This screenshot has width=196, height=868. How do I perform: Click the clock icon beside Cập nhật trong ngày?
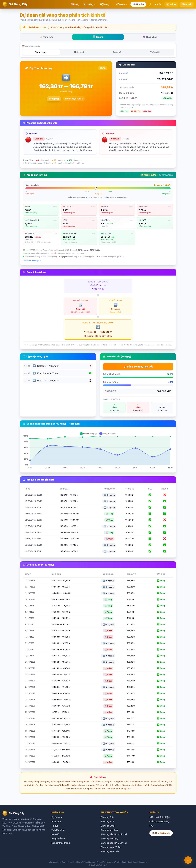[24, 356]
